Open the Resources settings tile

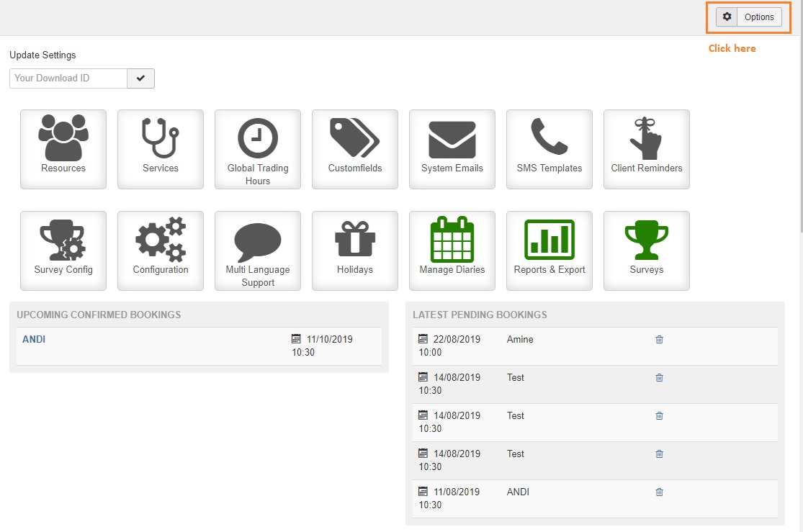tap(63, 149)
